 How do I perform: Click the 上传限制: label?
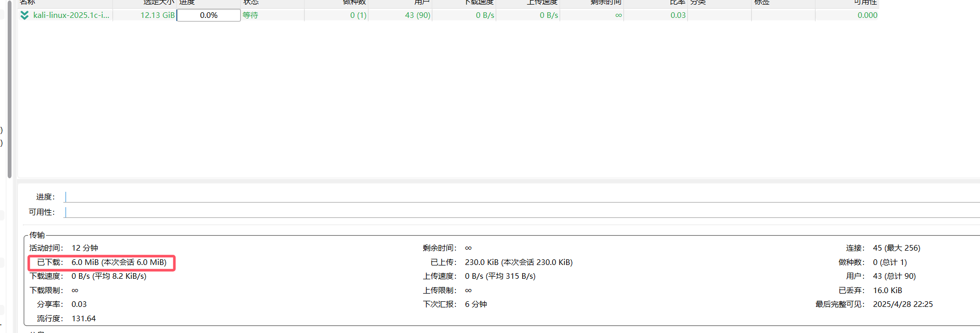coord(439,291)
